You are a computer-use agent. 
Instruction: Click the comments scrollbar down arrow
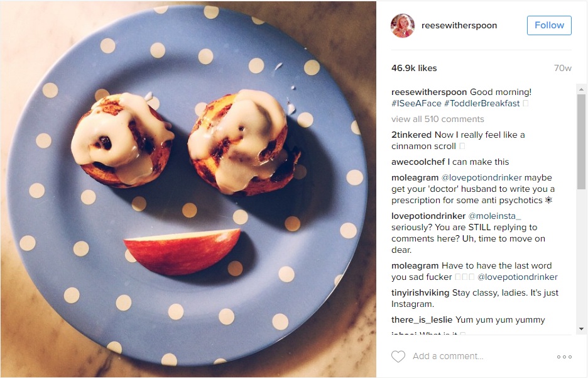click(581, 329)
